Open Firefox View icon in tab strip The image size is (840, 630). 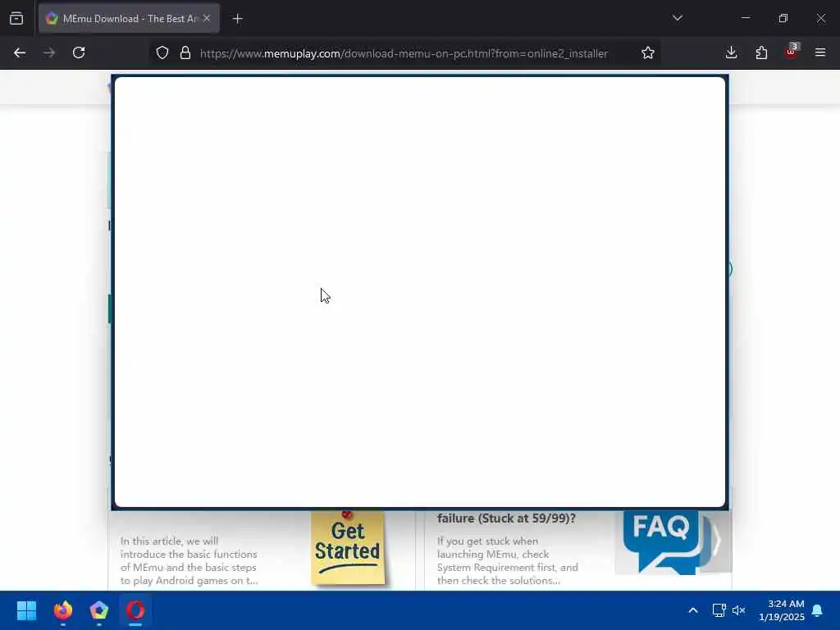pyautogui.click(x=16, y=18)
